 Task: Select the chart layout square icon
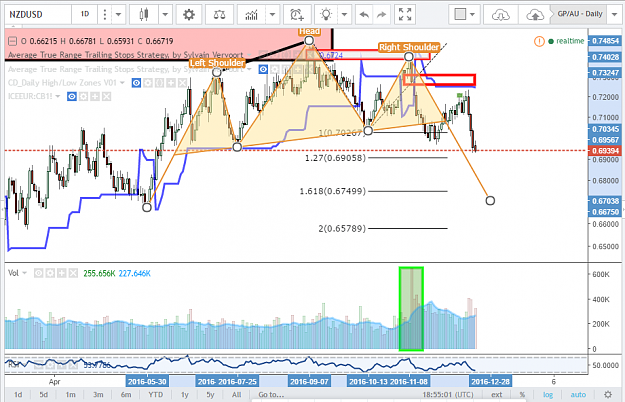click(460, 14)
